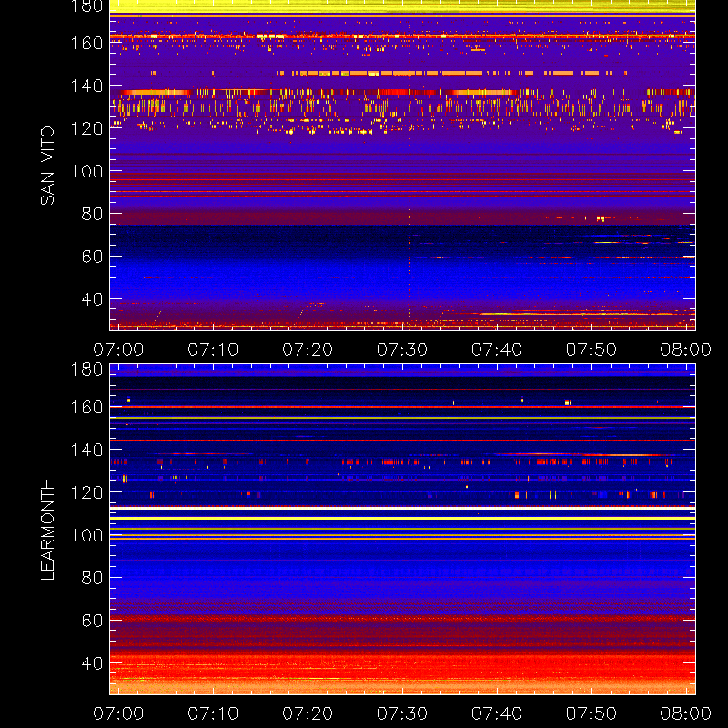Image resolution: width=728 pixels, height=728 pixels.
Task: Pick the 120 frequency label on Learmonth axis
Action: click(86, 492)
